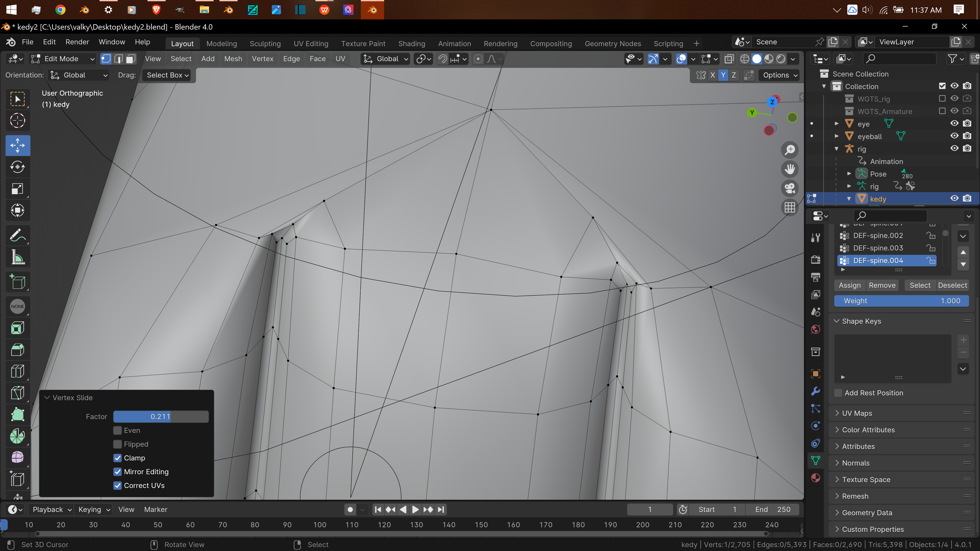Enable the Flipped checkbox
The image size is (980, 551).
coord(118,444)
